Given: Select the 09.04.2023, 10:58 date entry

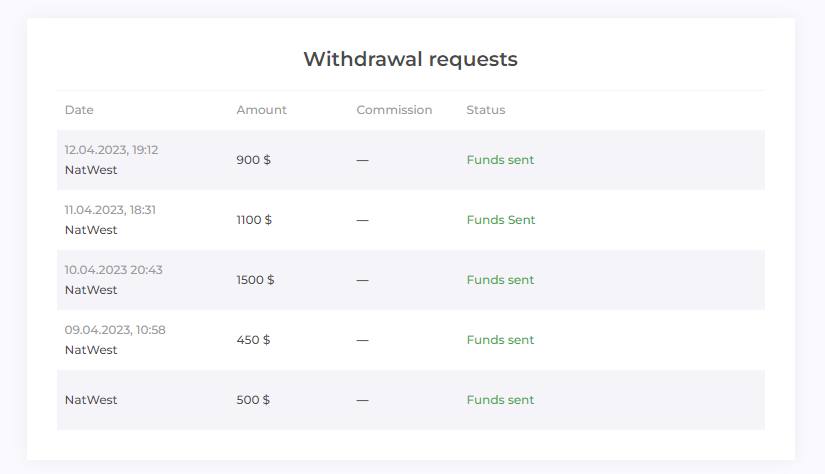Looking at the screenshot, I should click(115, 330).
